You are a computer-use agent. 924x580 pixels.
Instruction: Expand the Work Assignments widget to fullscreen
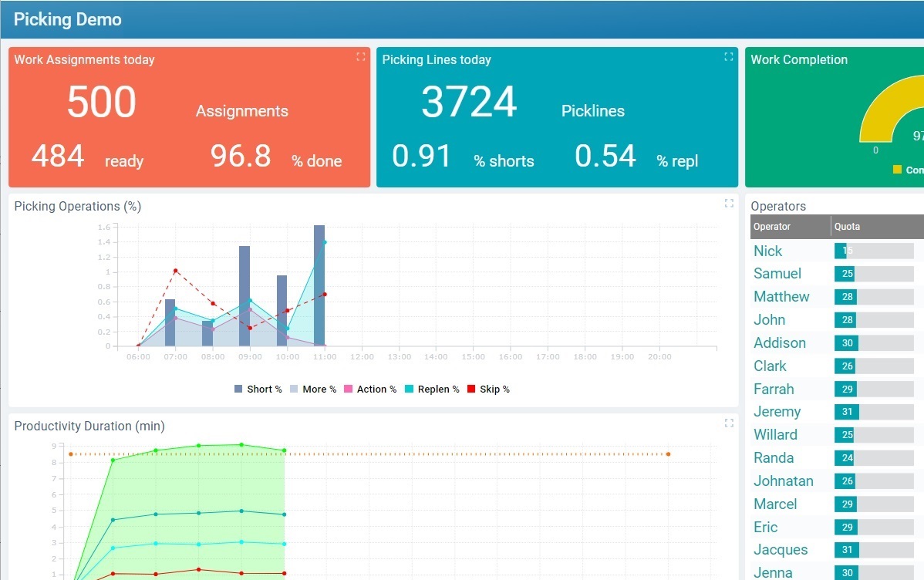coord(360,56)
